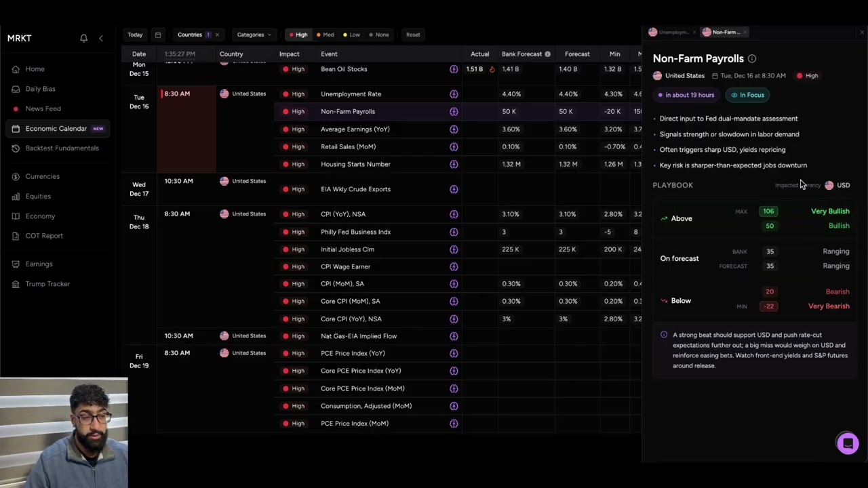Open the calendar date picker icon
The width and height of the screenshot is (868, 488).
(x=158, y=35)
